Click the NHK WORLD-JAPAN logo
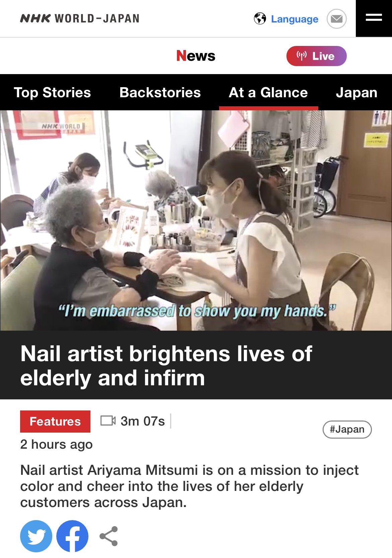 [80, 18]
